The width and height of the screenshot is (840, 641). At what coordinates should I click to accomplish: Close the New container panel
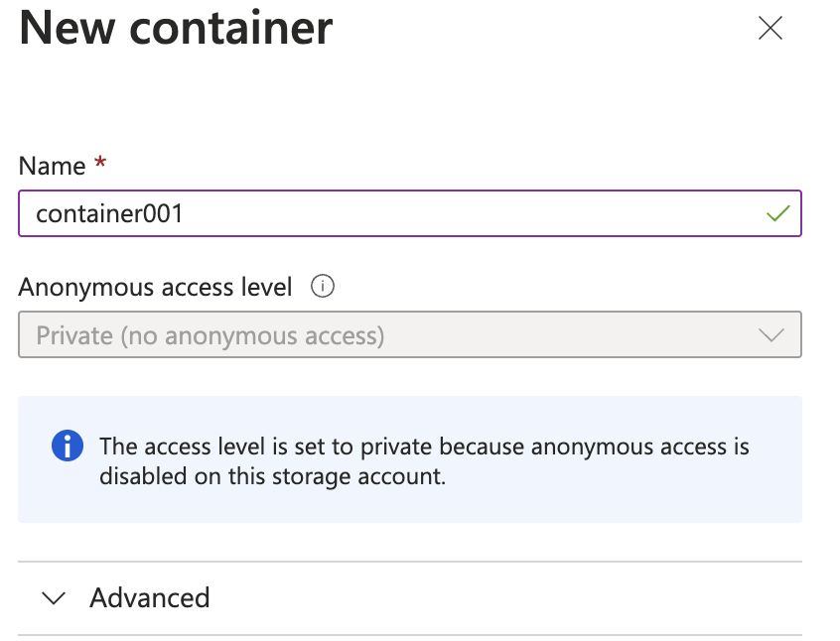click(770, 28)
